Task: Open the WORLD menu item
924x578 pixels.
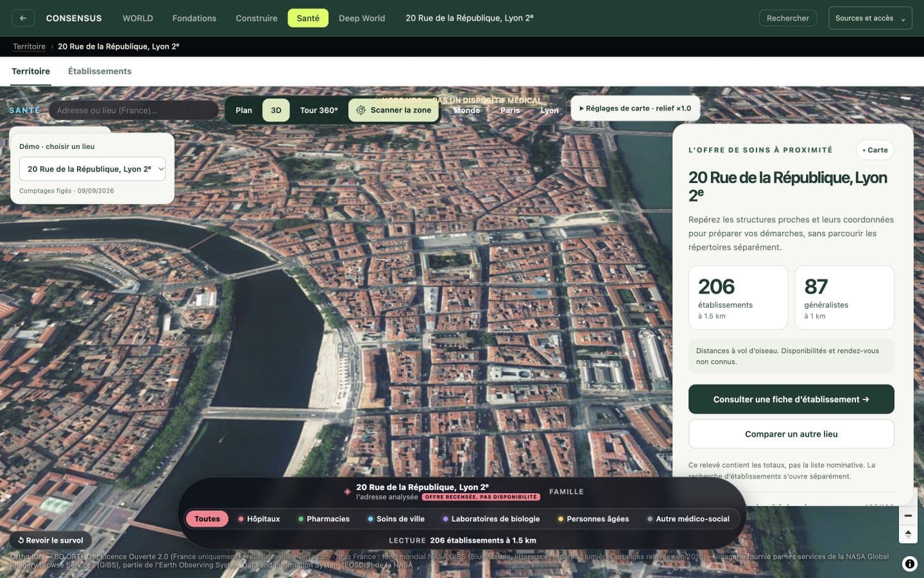Action: (138, 18)
